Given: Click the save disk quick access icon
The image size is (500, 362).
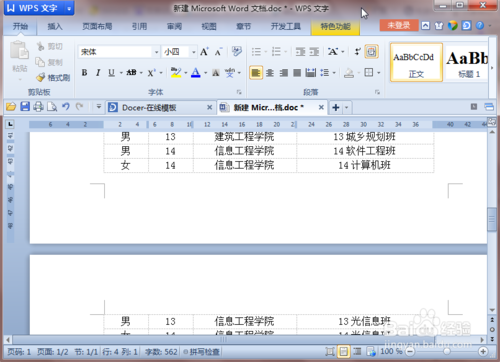Looking at the screenshot, I should point(25,107).
